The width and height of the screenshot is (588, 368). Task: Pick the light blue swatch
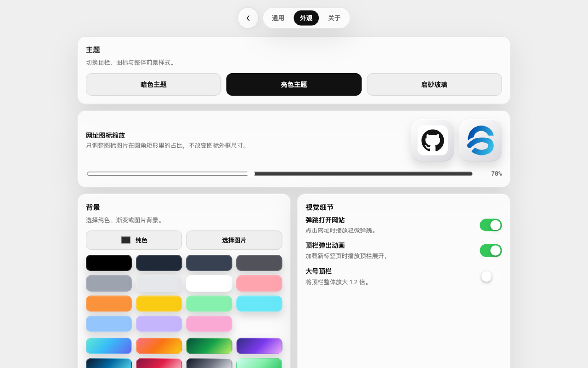pos(109,324)
